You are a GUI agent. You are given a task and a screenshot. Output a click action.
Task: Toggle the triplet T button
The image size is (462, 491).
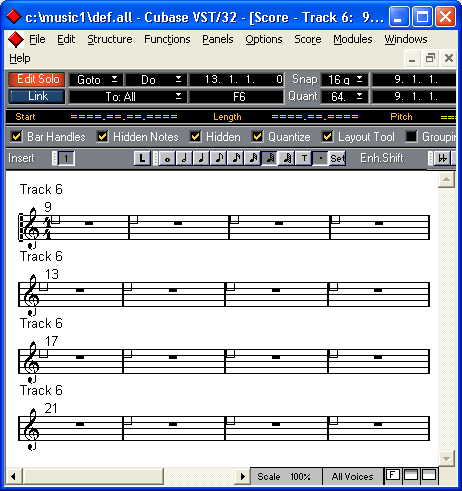(304, 158)
